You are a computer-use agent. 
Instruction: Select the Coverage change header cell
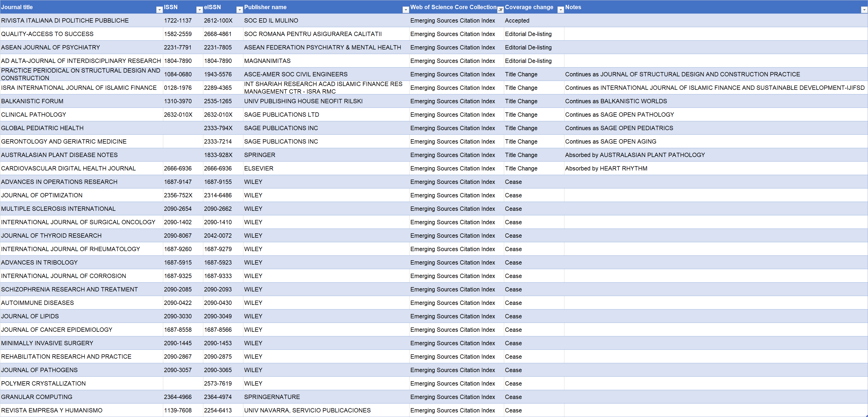(534, 7)
